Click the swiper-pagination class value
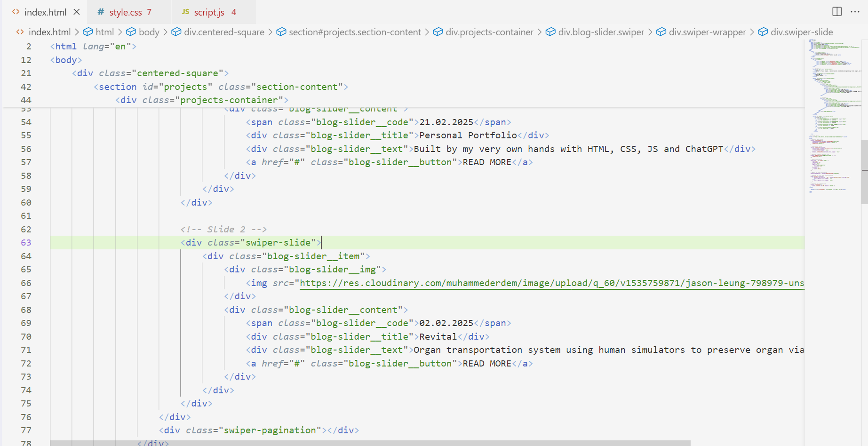This screenshot has height=446, width=868. pos(270,430)
